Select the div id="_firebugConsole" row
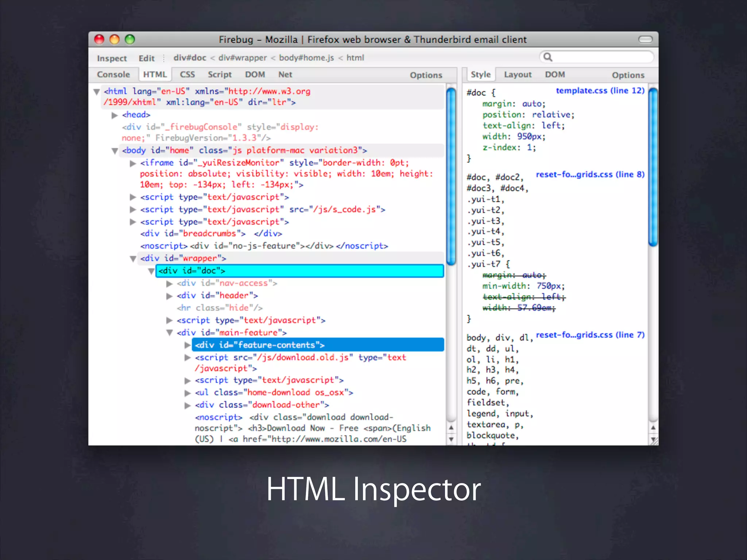747x560 pixels. (x=220, y=132)
